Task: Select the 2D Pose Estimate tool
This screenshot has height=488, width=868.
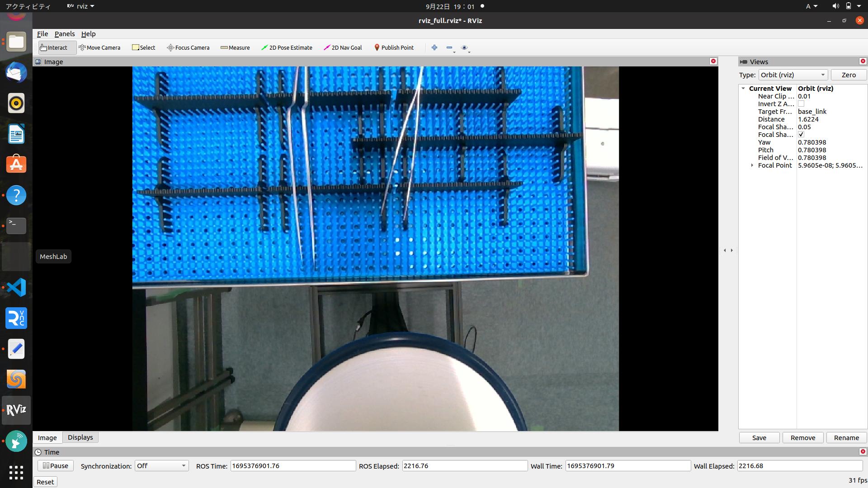Action: 287,47
